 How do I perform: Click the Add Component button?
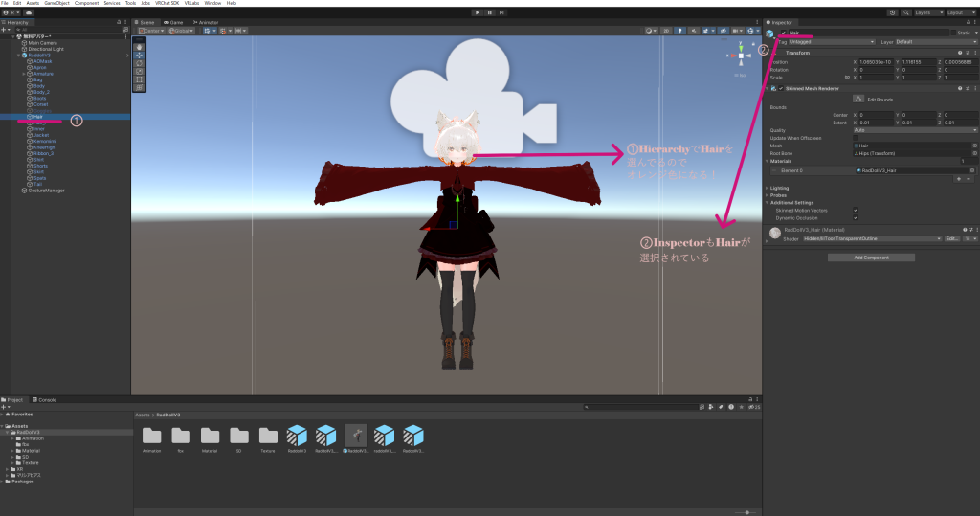click(x=871, y=258)
